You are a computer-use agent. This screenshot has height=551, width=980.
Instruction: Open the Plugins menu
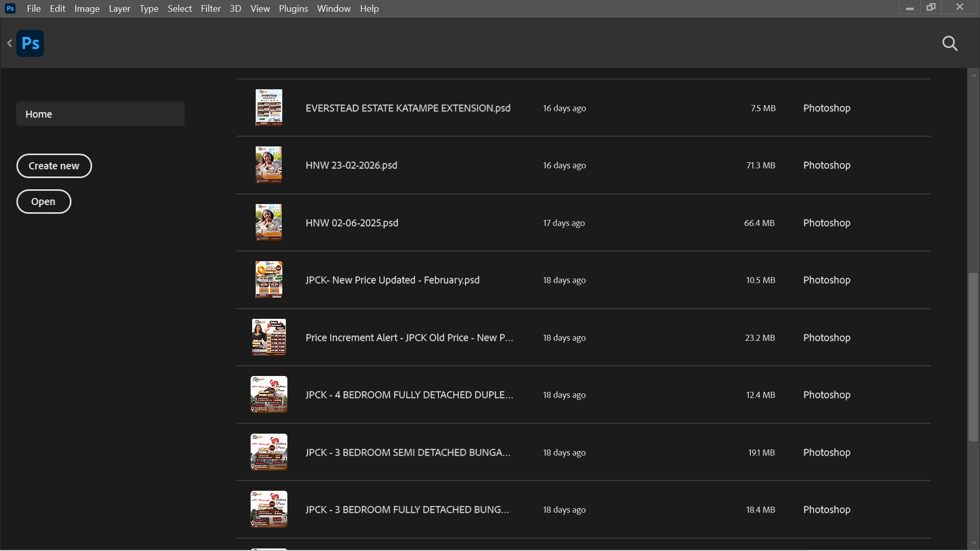(x=293, y=9)
